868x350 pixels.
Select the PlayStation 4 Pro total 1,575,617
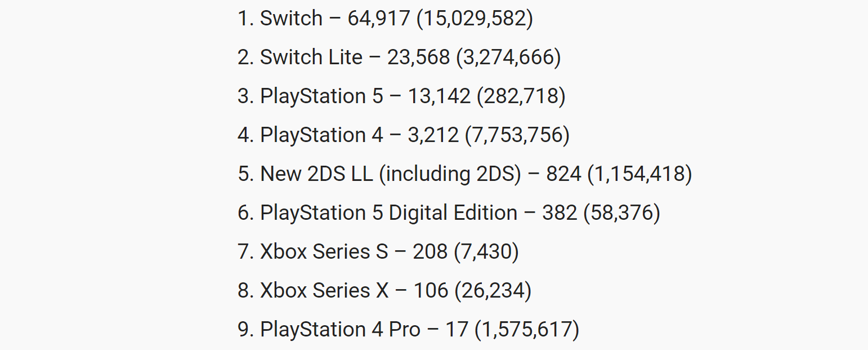coord(527,330)
